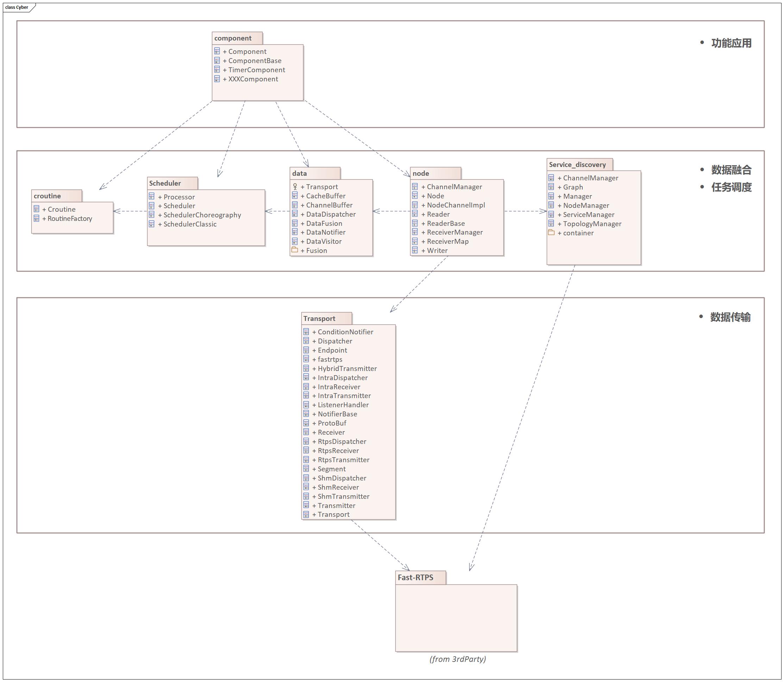Viewport: 784px width, 682px height.
Task: Select the + IntraDispatcher entry
Action: 340,378
